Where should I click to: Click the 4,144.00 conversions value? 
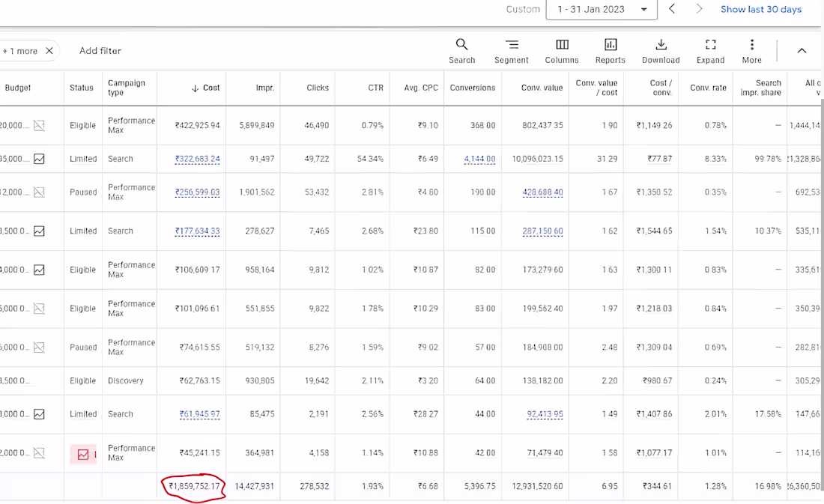[479, 159]
